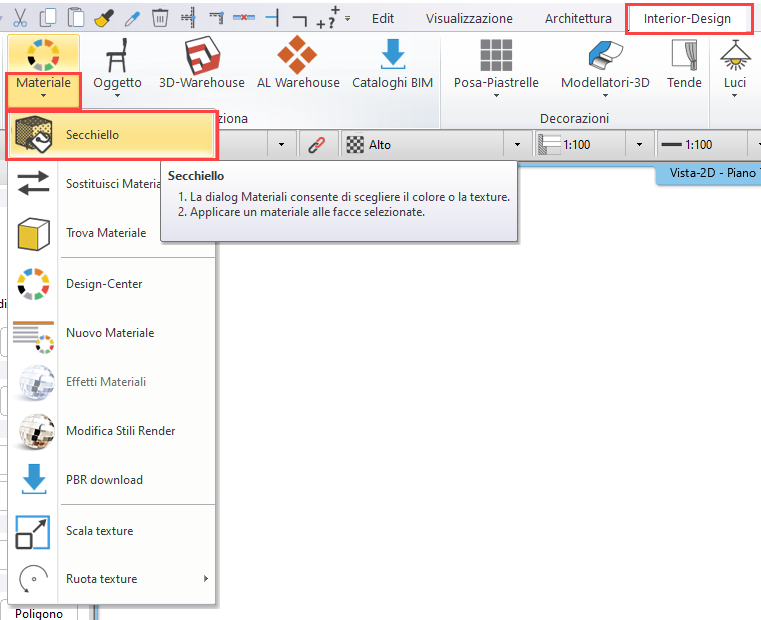Select the Vista-2D Piano view tab
Screen dimensions: 761x620
tap(711, 173)
